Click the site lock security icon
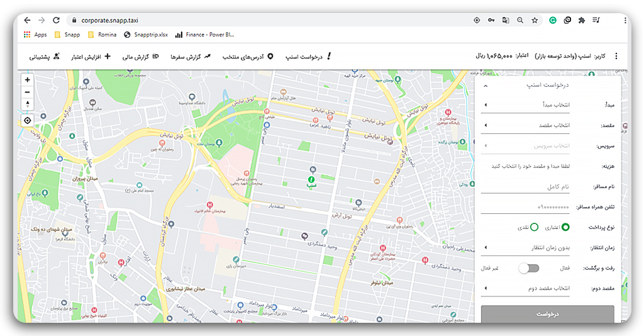 74,20
